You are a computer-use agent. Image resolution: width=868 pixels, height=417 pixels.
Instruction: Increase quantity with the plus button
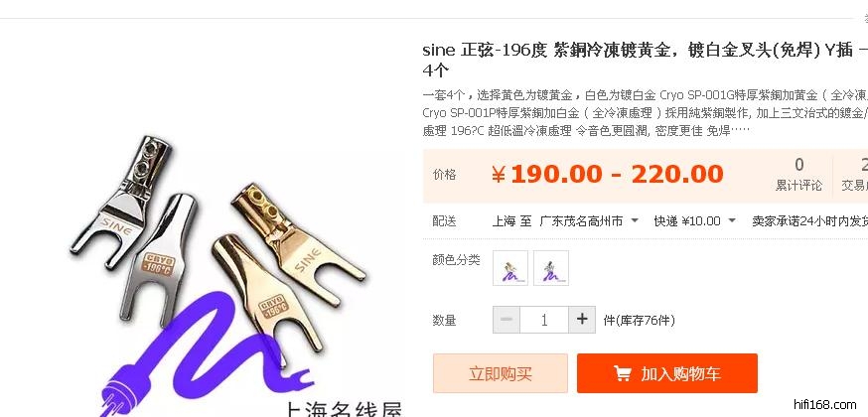(582, 320)
